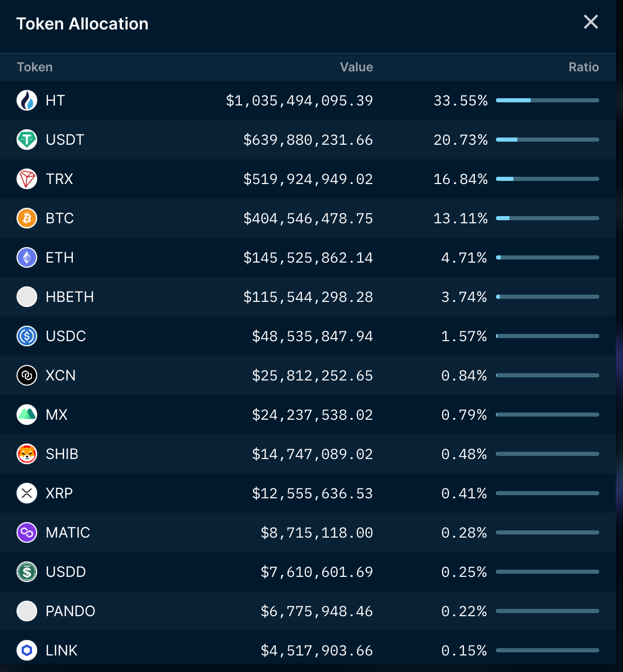Click the Value column header
Image resolution: width=623 pixels, height=672 pixels.
pyautogui.click(x=356, y=67)
